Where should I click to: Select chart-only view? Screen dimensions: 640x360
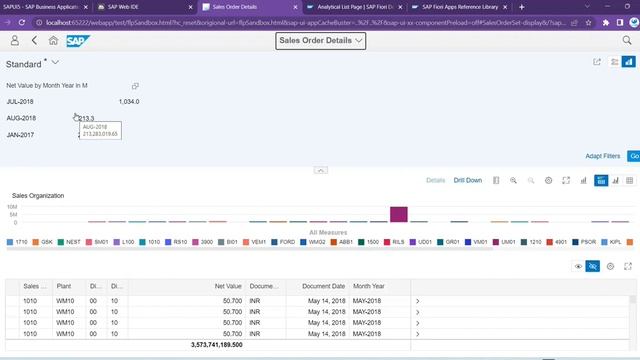pos(616,180)
